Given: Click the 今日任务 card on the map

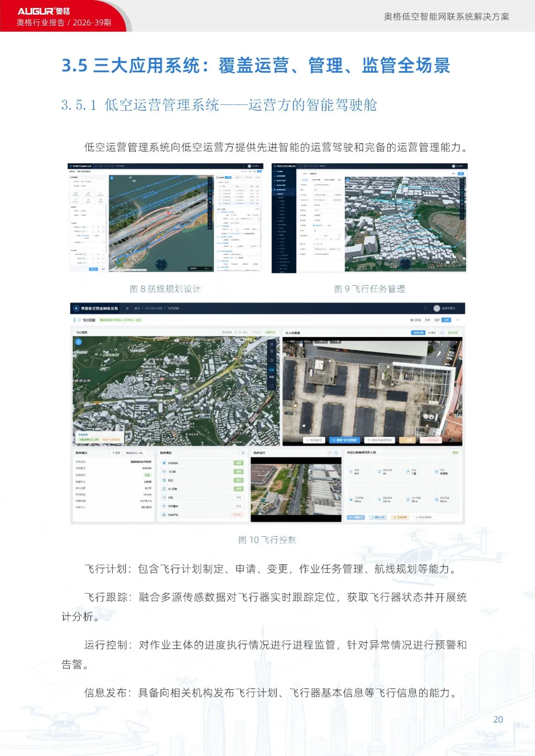Looking at the screenshot, I should (x=99, y=437).
